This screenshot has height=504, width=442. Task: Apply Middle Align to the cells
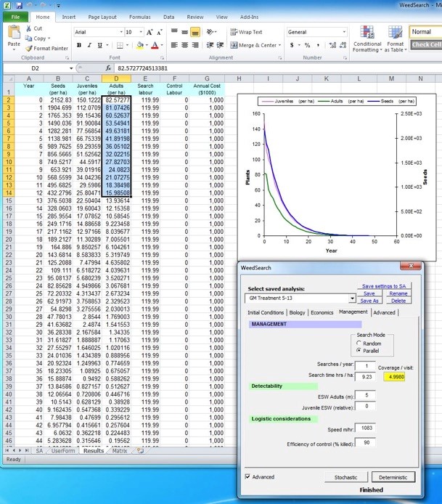click(x=184, y=32)
